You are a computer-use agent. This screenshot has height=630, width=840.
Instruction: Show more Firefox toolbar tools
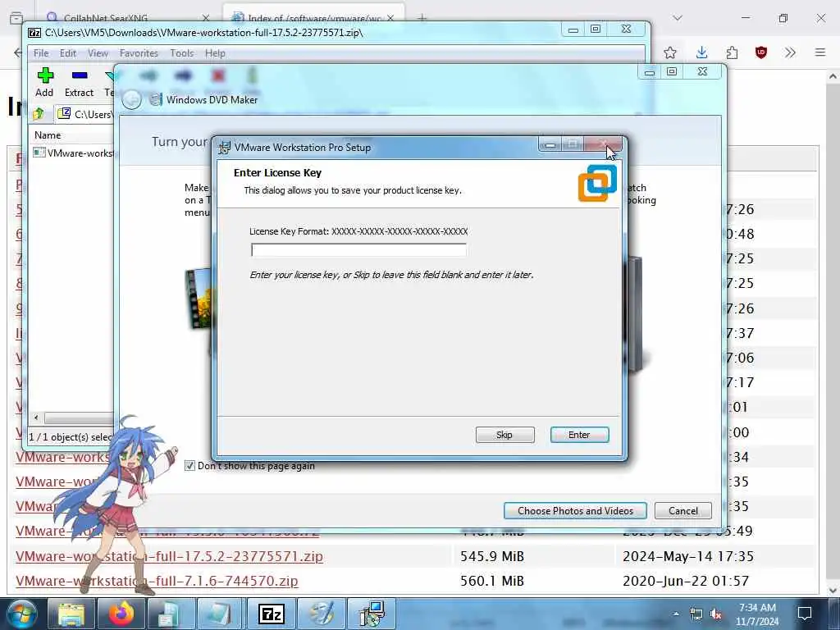(790, 52)
